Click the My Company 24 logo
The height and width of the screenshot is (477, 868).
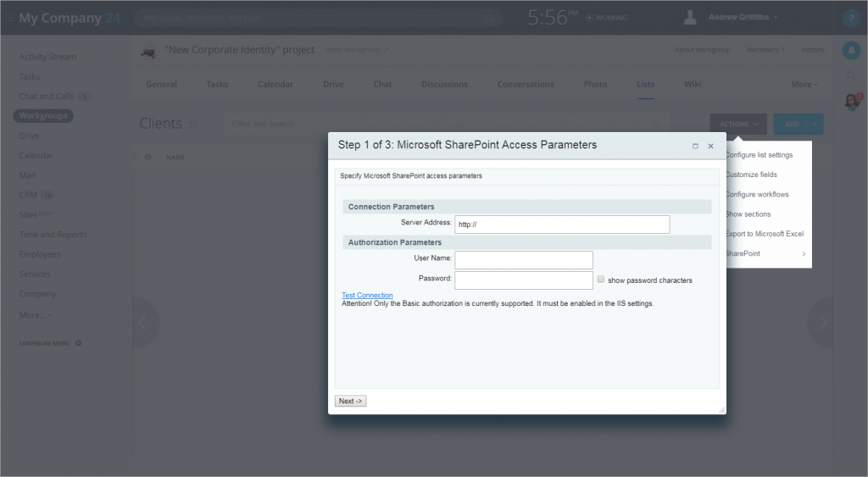(x=70, y=18)
